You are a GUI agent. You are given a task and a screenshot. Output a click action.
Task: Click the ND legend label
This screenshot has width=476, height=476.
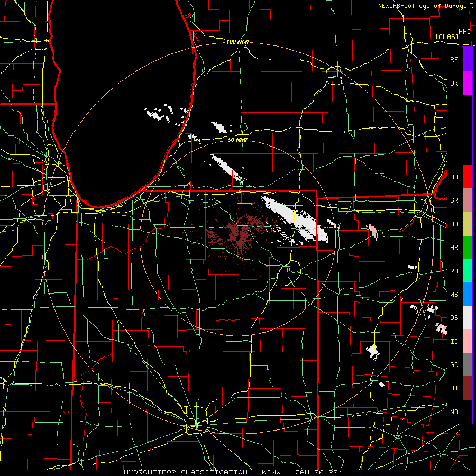coord(454,411)
